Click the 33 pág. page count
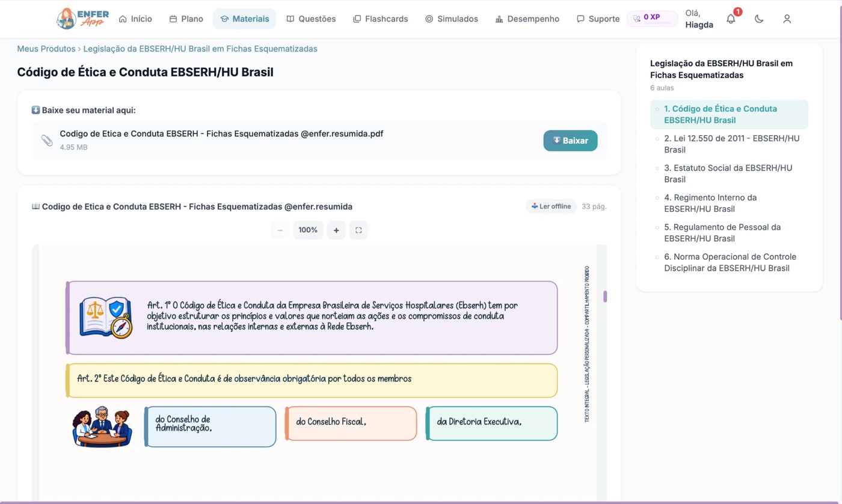The height and width of the screenshot is (504, 842). pos(594,206)
